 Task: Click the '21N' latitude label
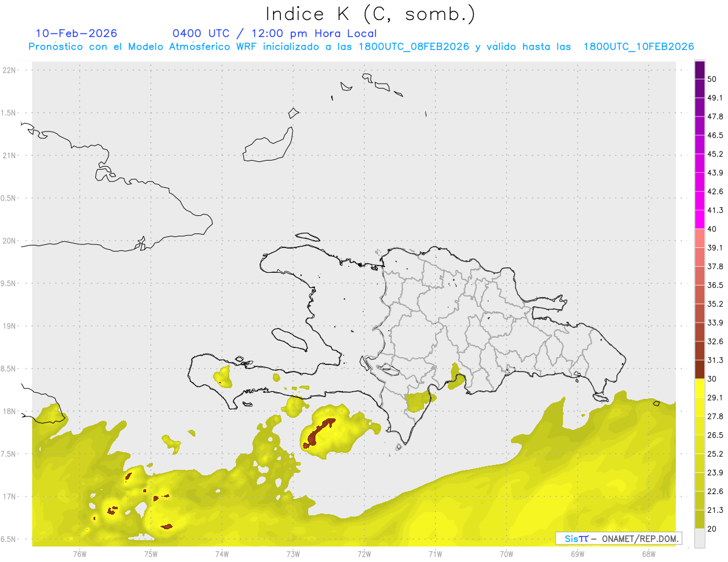(x=9, y=156)
